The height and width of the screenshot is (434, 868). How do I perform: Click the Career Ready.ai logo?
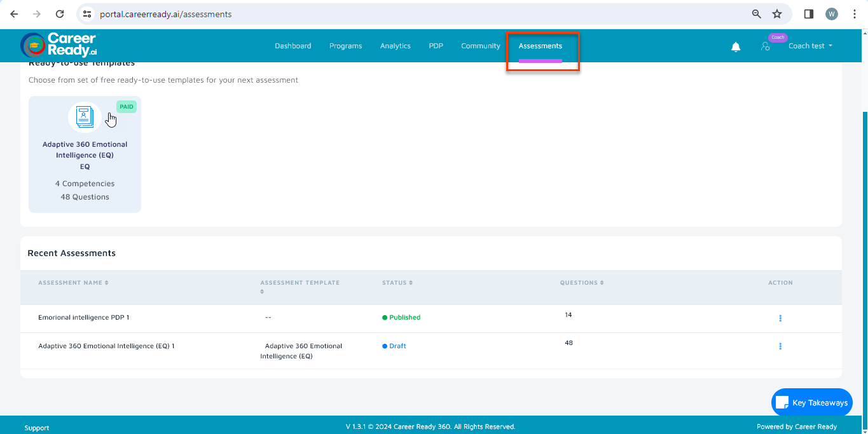tap(59, 45)
